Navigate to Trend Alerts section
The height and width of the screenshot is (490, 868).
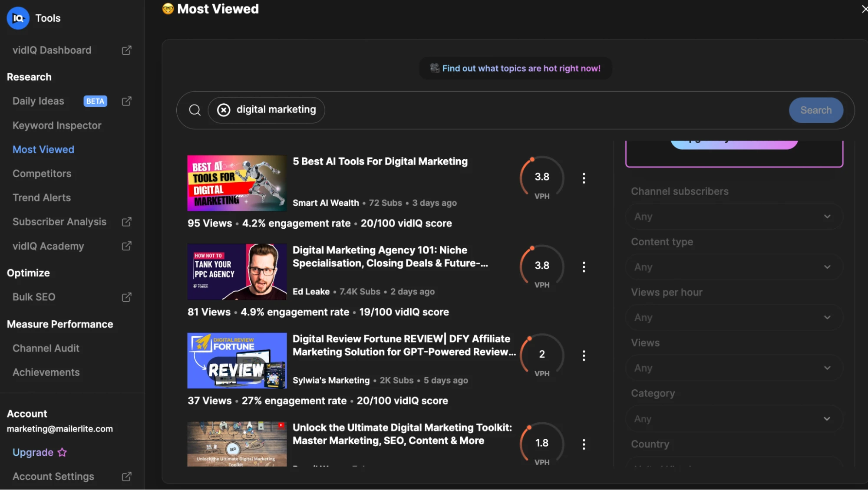(x=41, y=198)
